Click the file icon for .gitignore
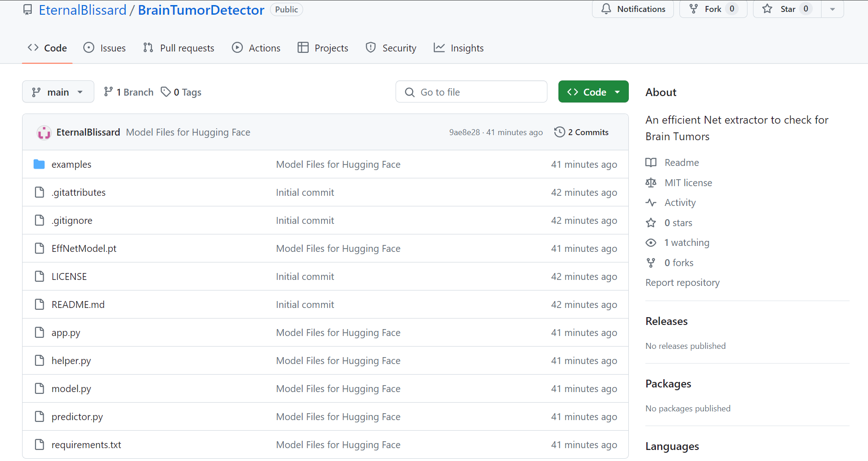Image resolution: width=868 pixels, height=461 pixels. pyautogui.click(x=40, y=220)
